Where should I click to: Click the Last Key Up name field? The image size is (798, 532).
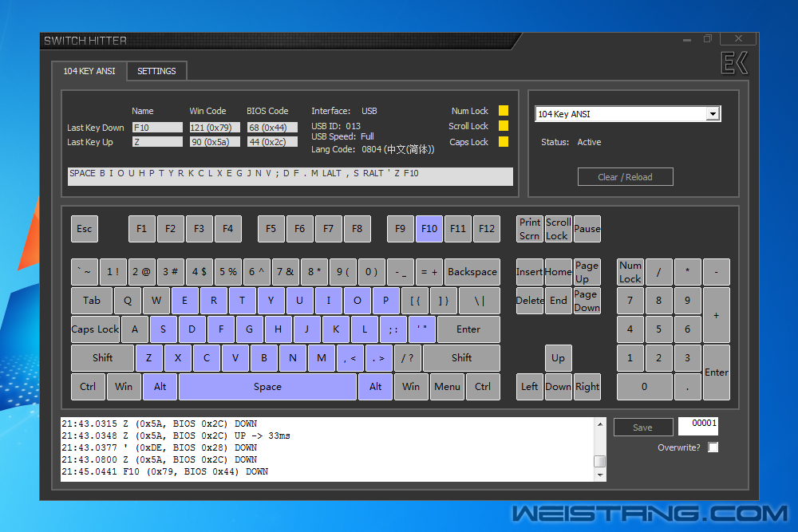157,142
